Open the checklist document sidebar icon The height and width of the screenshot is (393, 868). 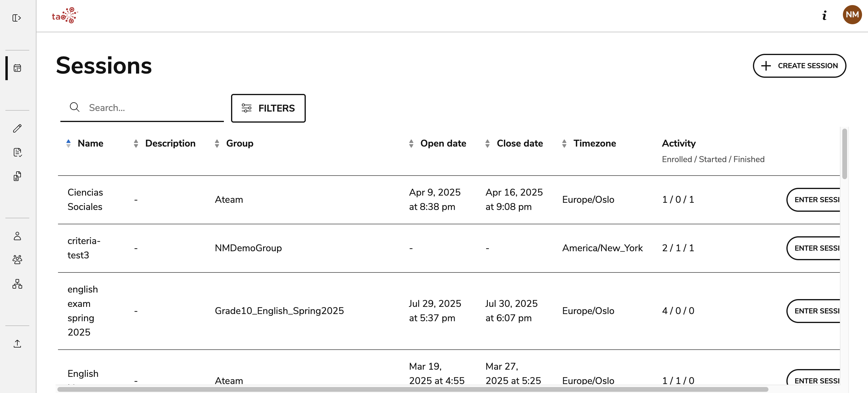(x=18, y=152)
